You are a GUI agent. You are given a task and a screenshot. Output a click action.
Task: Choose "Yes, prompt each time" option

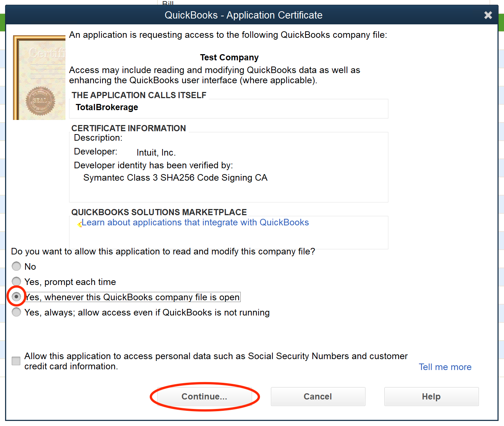[16, 282]
